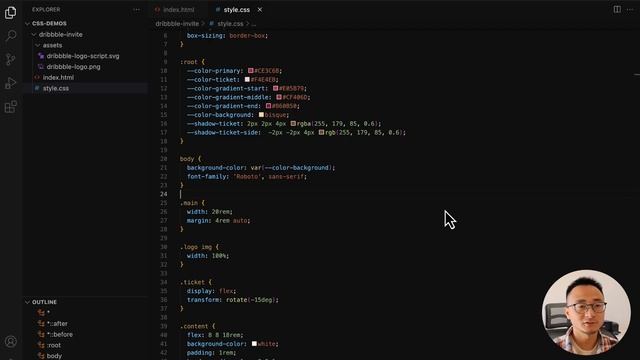Click the dribbble-invite breadcrumb
The image size is (640, 360).
pos(177,24)
